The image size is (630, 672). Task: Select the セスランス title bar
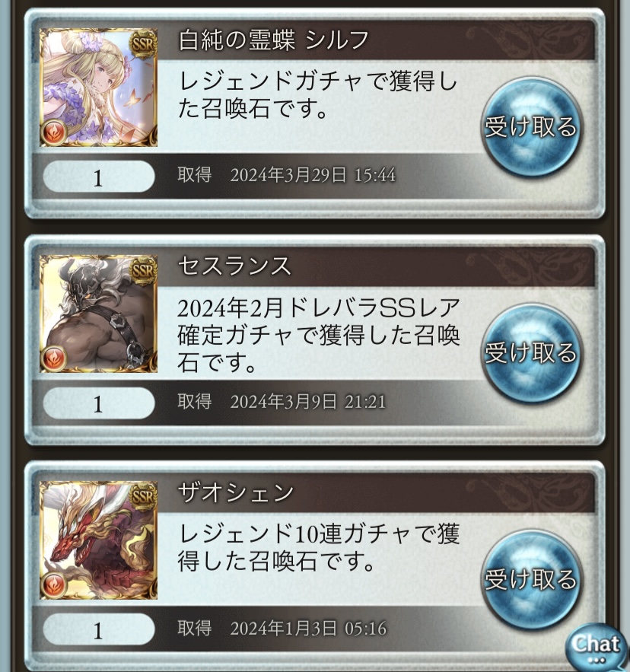point(377,266)
